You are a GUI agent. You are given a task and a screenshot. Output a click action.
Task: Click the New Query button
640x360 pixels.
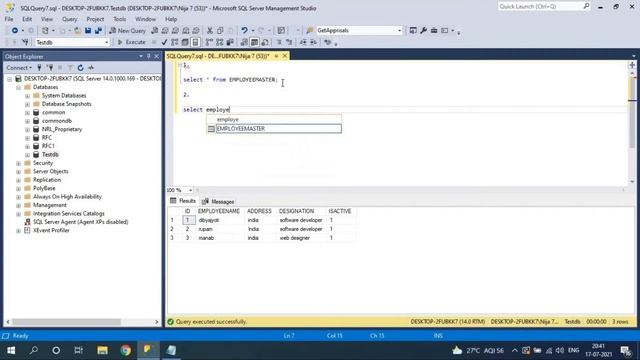(x=127, y=31)
